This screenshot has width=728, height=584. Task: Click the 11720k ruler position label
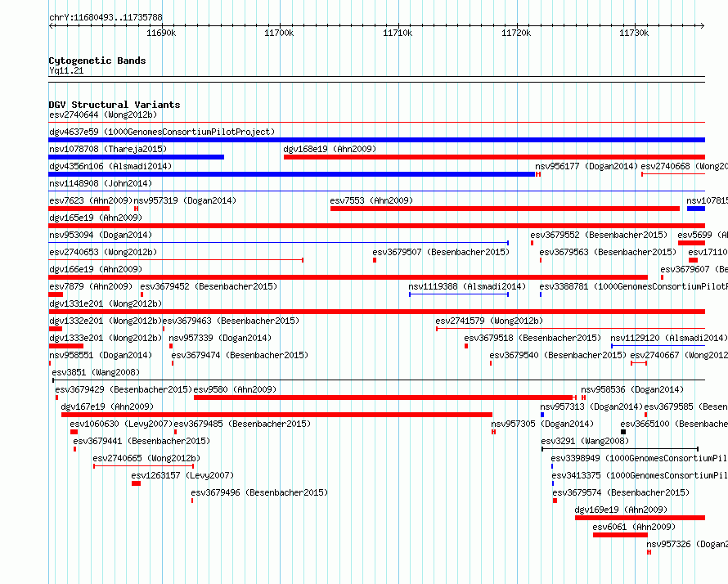(516, 33)
